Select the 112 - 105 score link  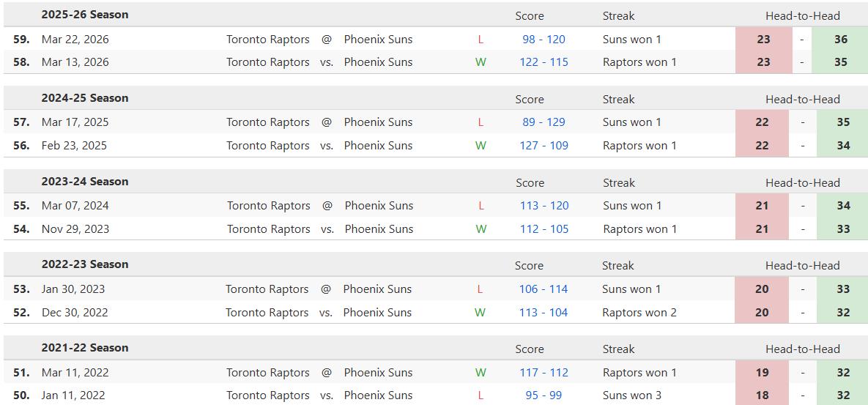(x=544, y=229)
